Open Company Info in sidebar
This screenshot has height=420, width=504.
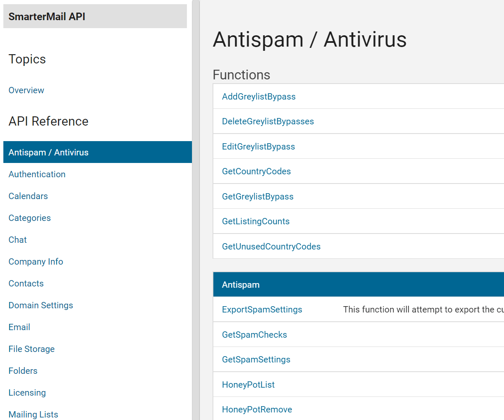[x=36, y=262]
